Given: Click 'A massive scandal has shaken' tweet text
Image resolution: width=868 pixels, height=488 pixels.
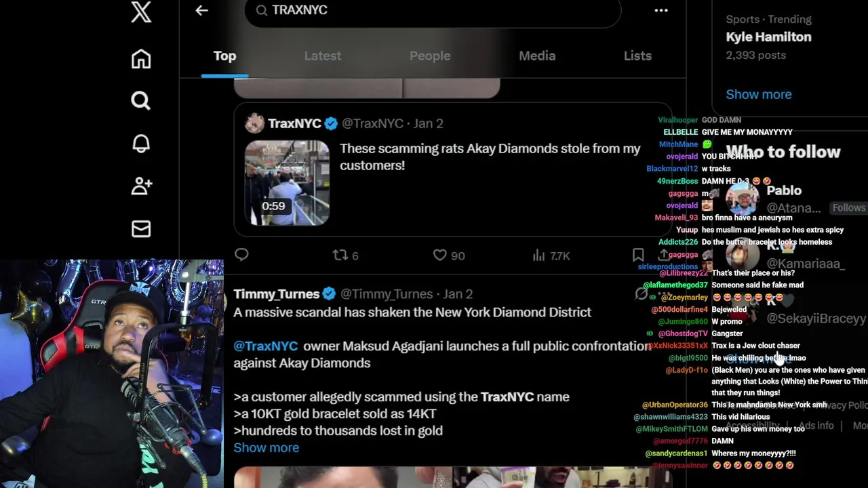Looking at the screenshot, I should coord(412,312).
